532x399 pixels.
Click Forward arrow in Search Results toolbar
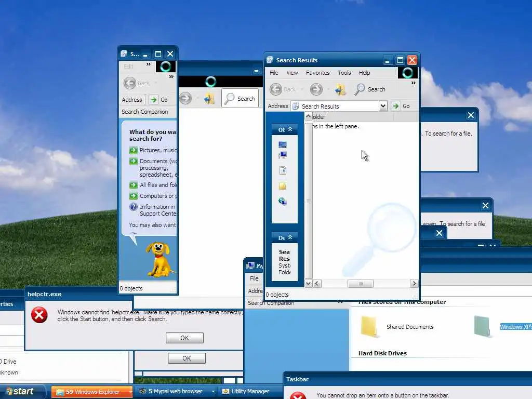[x=316, y=89]
